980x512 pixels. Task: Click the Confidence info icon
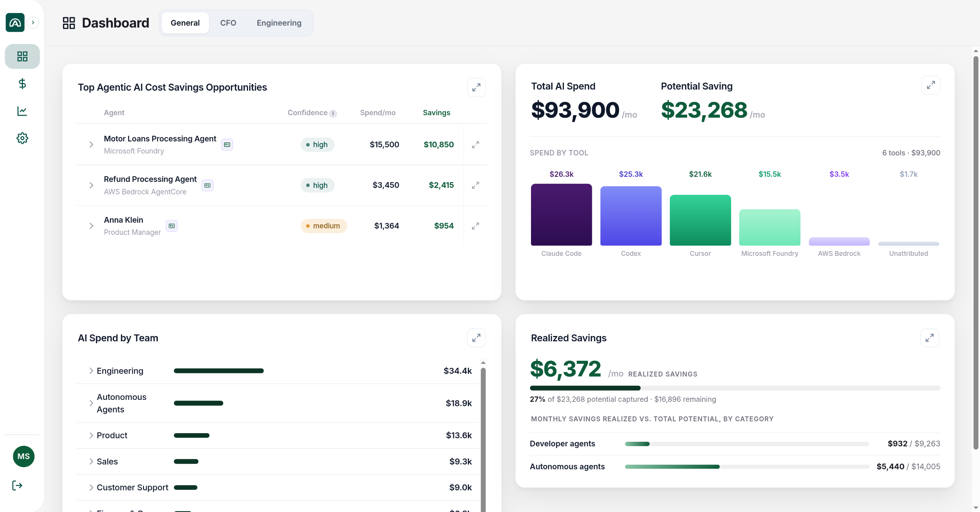333,113
